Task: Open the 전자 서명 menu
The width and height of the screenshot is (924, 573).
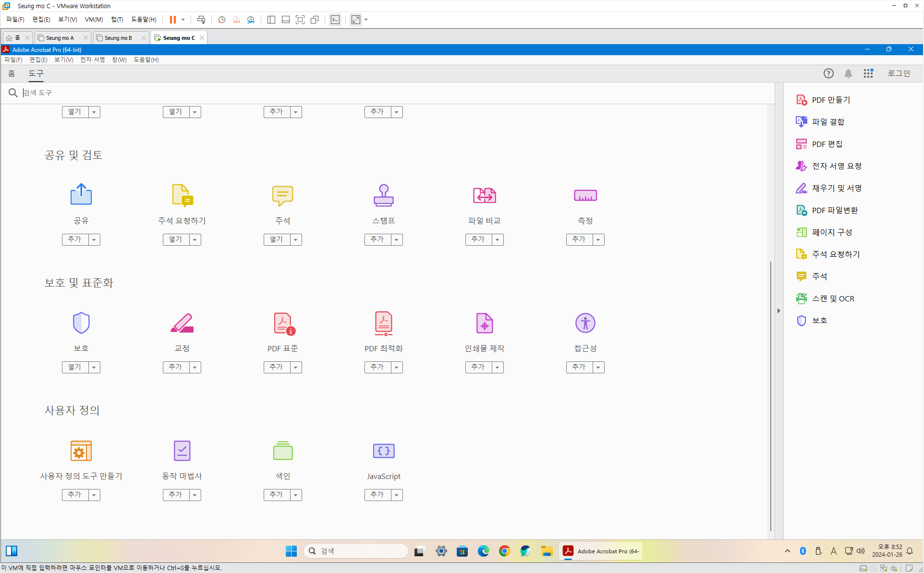Action: tap(92, 60)
